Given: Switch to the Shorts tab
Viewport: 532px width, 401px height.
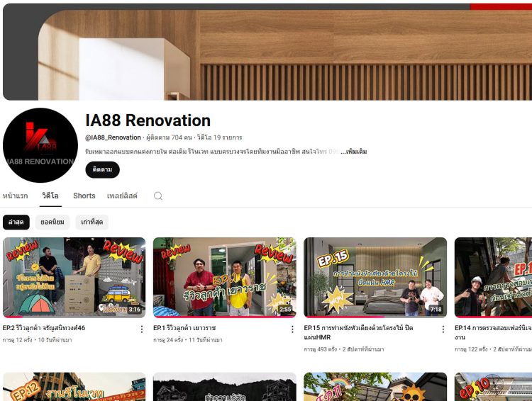Looking at the screenshot, I should [x=84, y=196].
